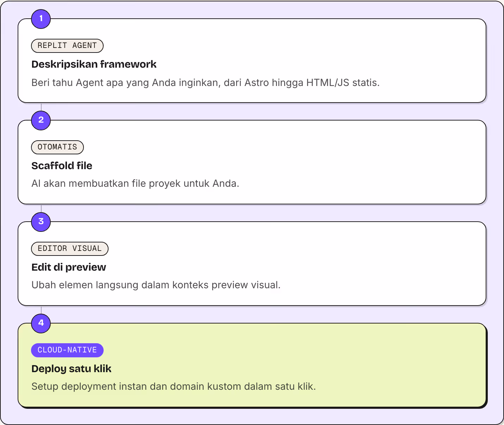Click the EDITOR VISUAL tag
504x425 pixels.
(x=70, y=249)
